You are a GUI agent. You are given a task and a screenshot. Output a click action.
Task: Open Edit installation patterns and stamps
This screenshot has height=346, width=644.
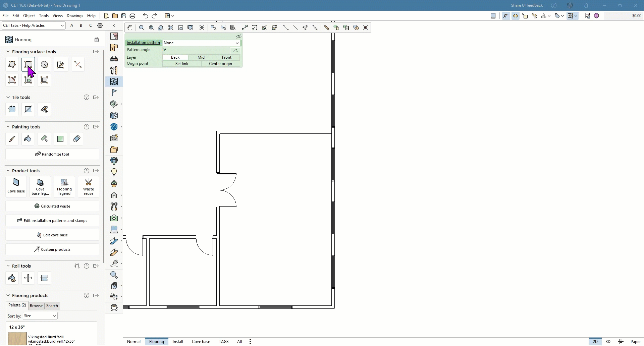pos(52,221)
